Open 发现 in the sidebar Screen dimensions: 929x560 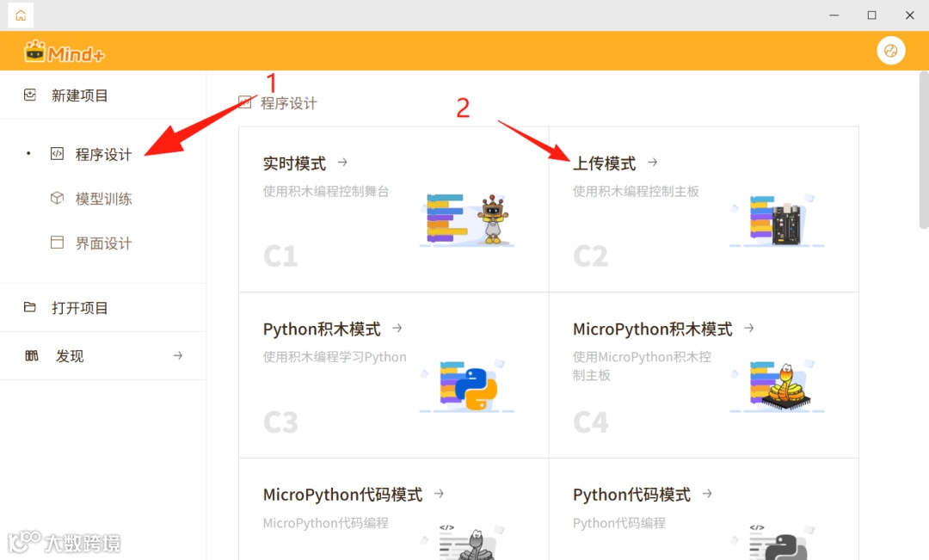70,356
